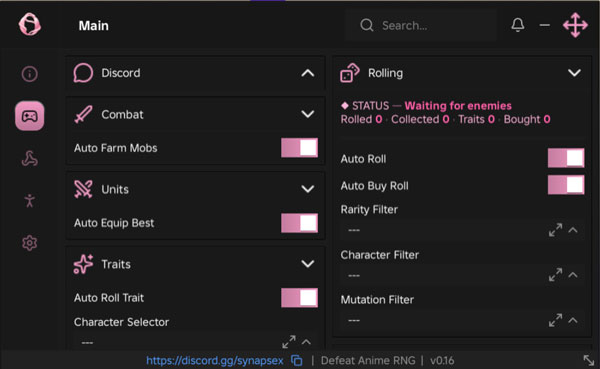
Task: Click the Rolled 0 counter
Action: [361, 119]
